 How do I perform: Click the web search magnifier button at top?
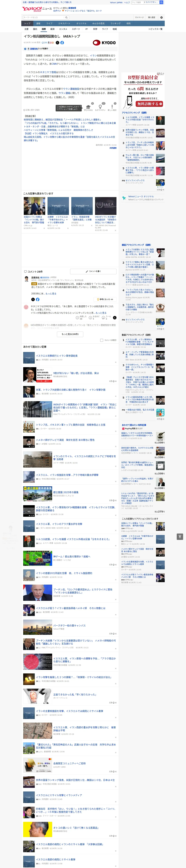161,2
